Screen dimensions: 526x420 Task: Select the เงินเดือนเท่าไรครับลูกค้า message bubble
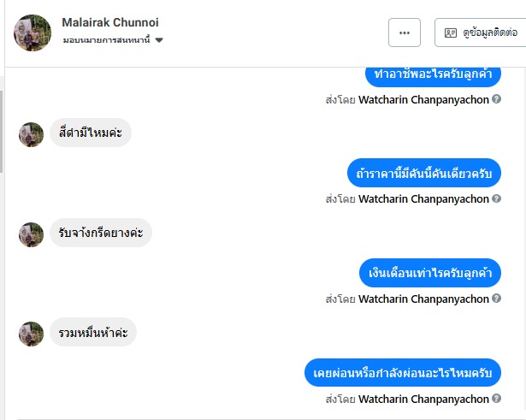click(x=430, y=273)
